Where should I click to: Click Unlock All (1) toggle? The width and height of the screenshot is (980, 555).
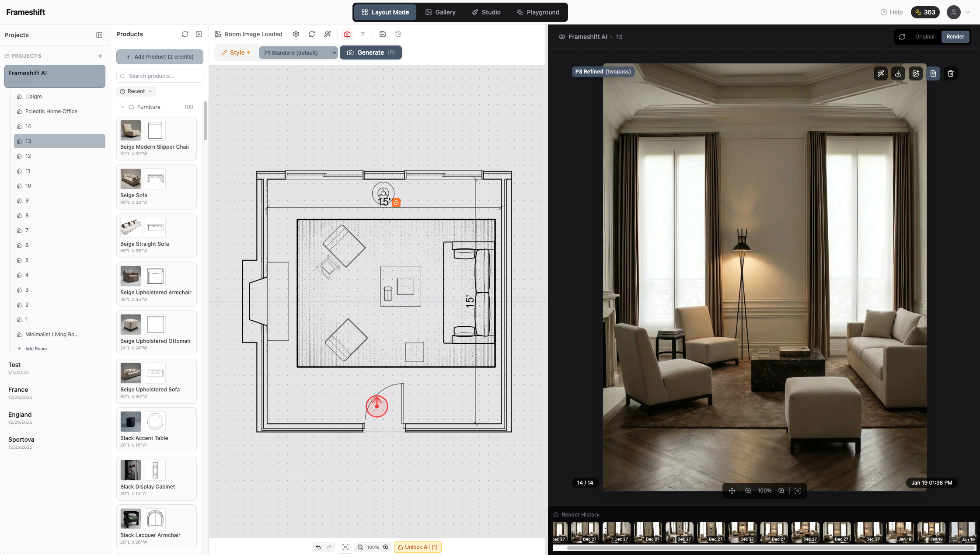pyautogui.click(x=418, y=547)
